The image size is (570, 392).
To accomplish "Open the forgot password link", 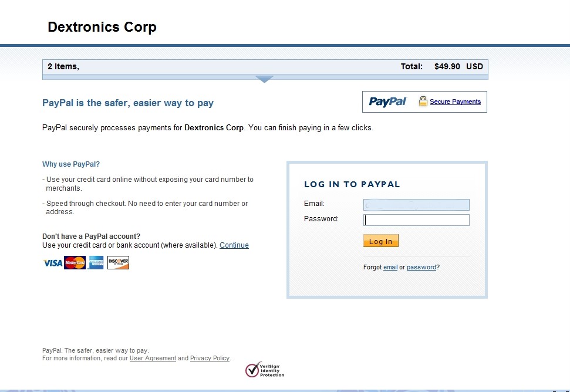I will (x=421, y=268).
